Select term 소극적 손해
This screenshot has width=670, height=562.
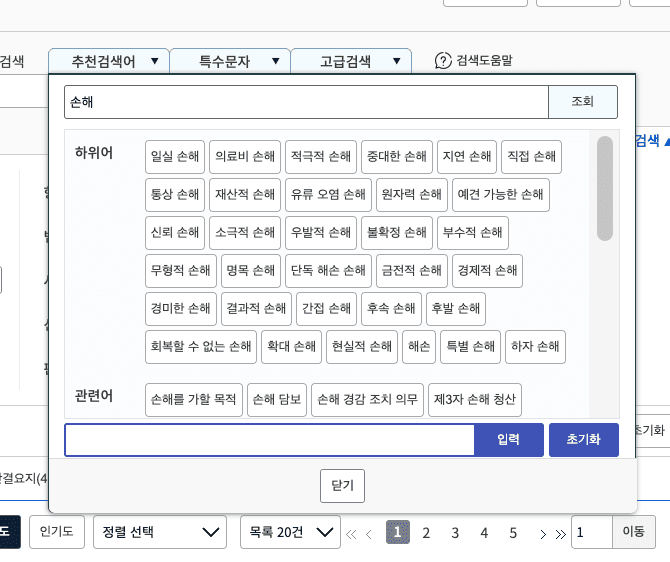[245, 233]
